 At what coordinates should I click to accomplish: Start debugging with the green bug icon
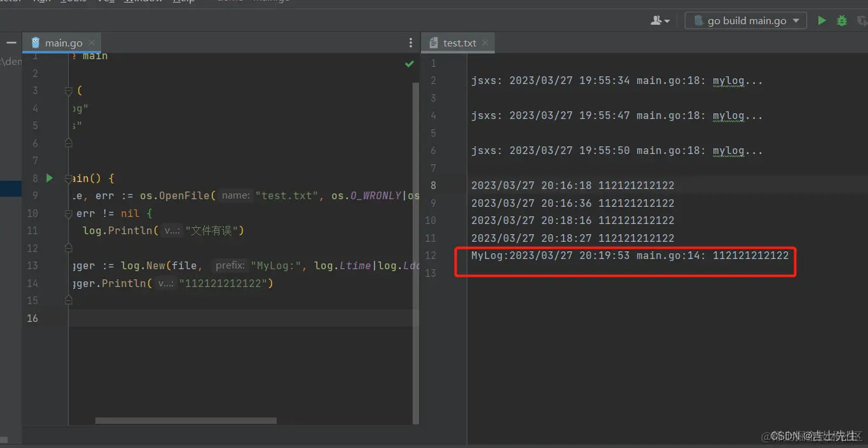[x=842, y=20]
